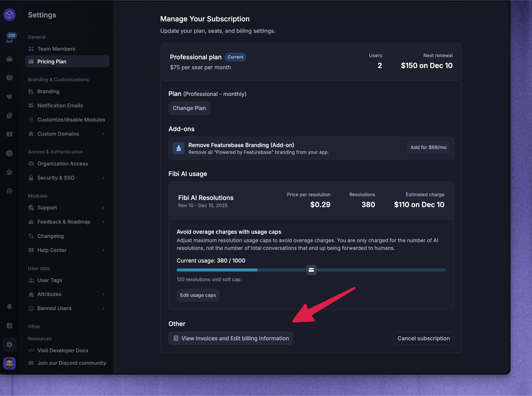Open the analytics bar chart icon

click(x=9, y=326)
